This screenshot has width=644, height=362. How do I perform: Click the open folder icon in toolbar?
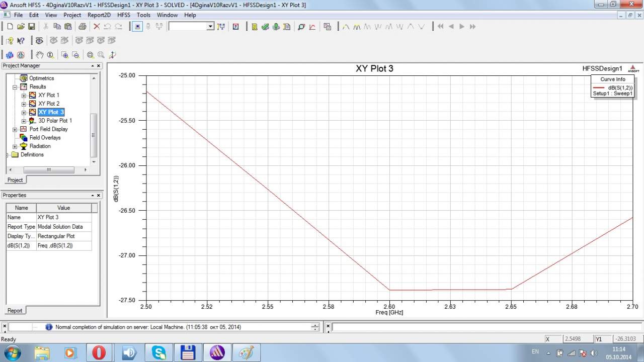(21, 27)
